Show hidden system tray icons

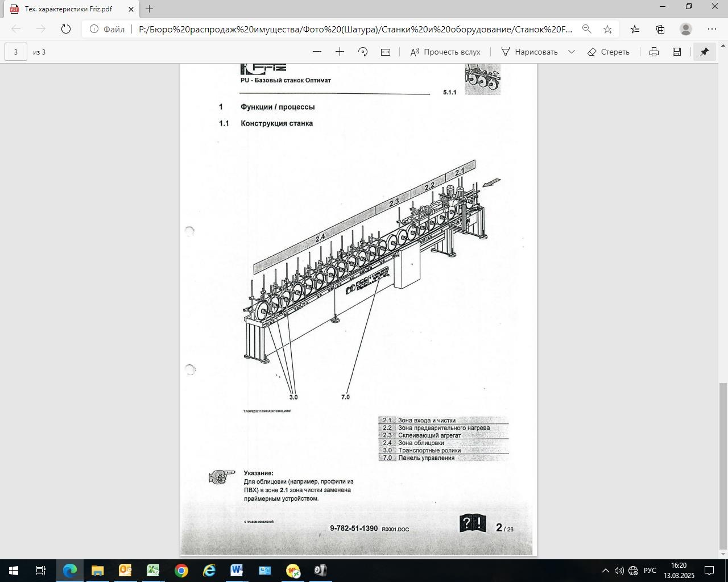pos(605,571)
